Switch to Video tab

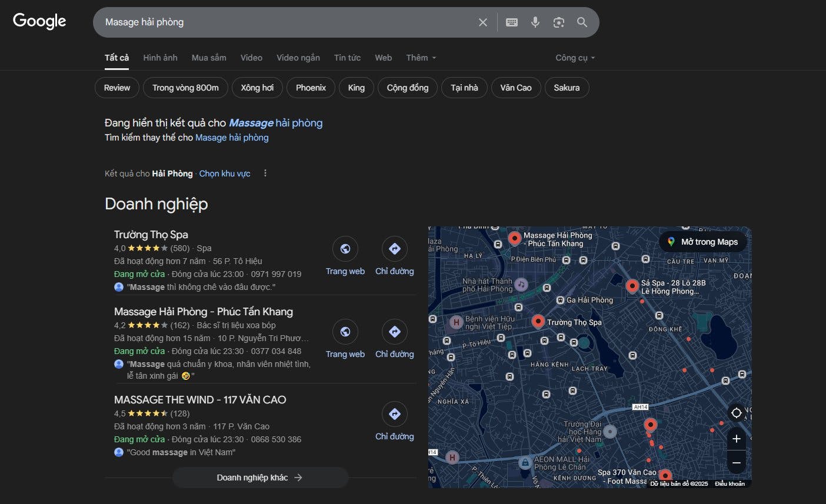pyautogui.click(x=251, y=58)
